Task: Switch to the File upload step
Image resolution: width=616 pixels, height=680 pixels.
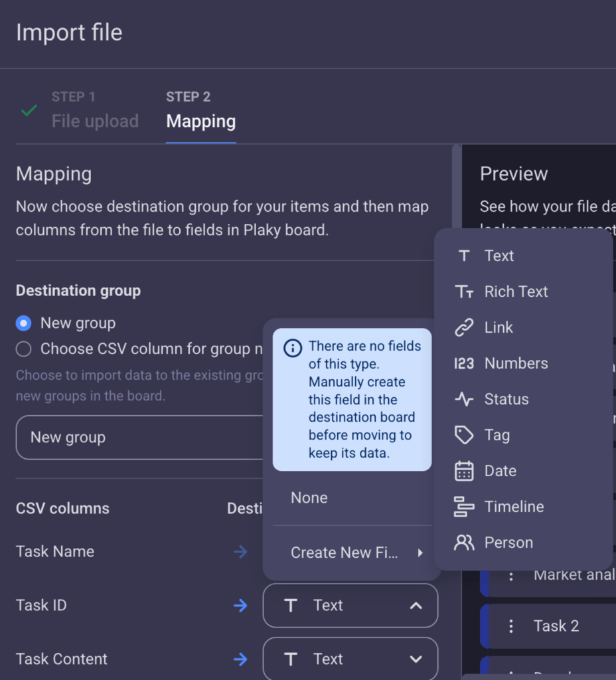Action: pyautogui.click(x=95, y=121)
